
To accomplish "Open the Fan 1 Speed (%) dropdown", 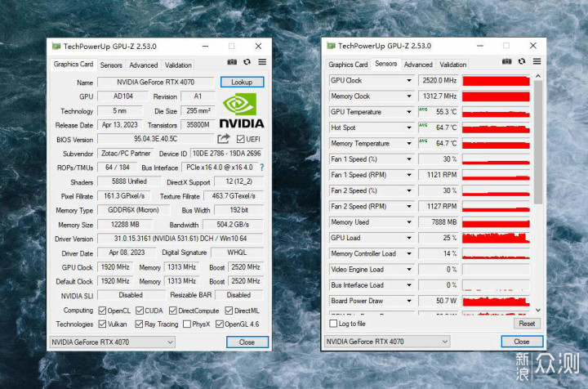I will (409, 159).
